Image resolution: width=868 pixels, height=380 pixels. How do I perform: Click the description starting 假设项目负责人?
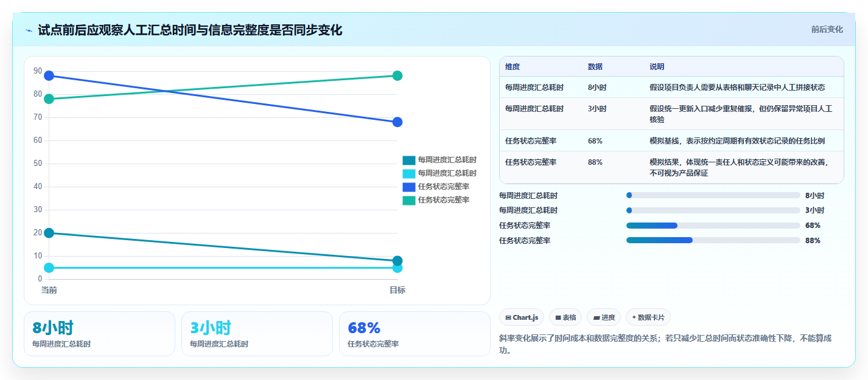[x=737, y=88]
